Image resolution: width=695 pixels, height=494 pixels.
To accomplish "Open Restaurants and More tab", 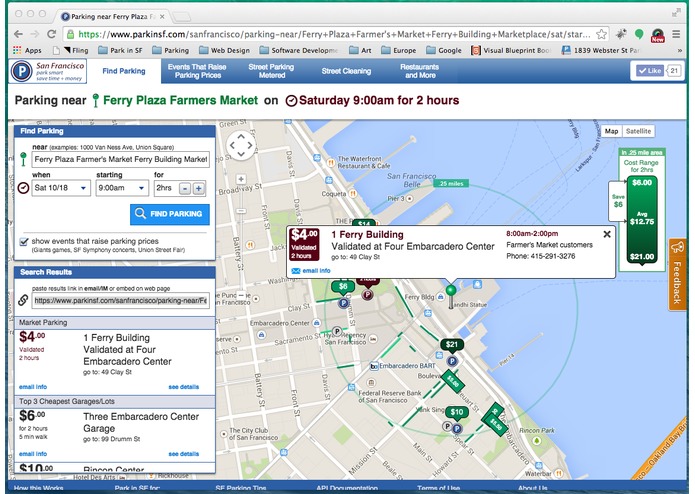I will click(419, 71).
